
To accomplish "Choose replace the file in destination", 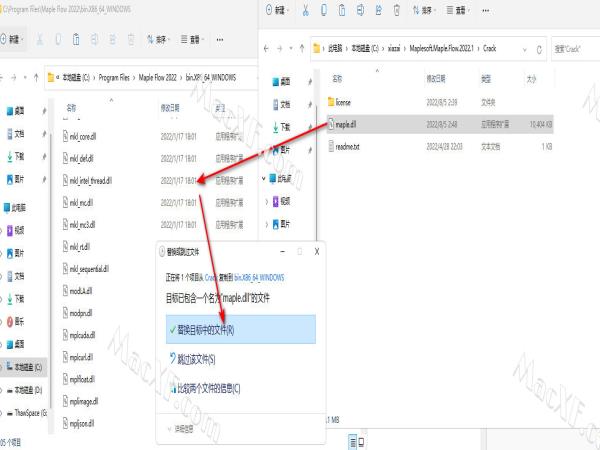I will pos(241,329).
